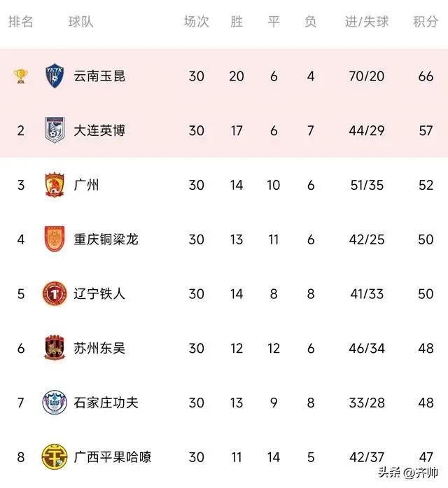The height and width of the screenshot is (488, 448).
Task: Open the 云南玉昆 team name link
Action: click(x=99, y=76)
